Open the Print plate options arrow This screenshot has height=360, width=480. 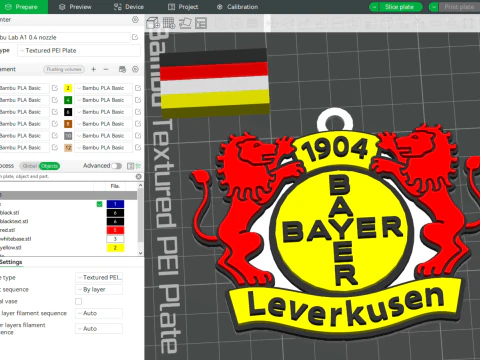434,7
